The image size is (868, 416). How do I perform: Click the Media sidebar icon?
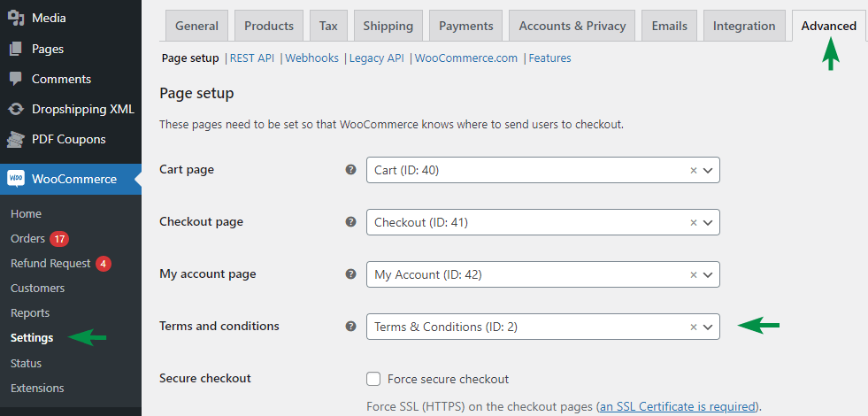click(16, 19)
